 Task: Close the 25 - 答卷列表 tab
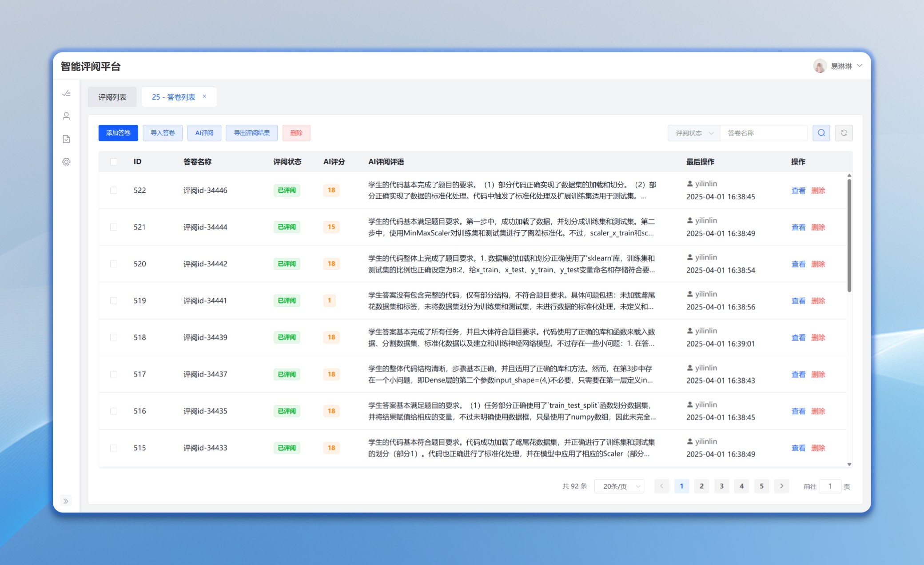click(204, 96)
